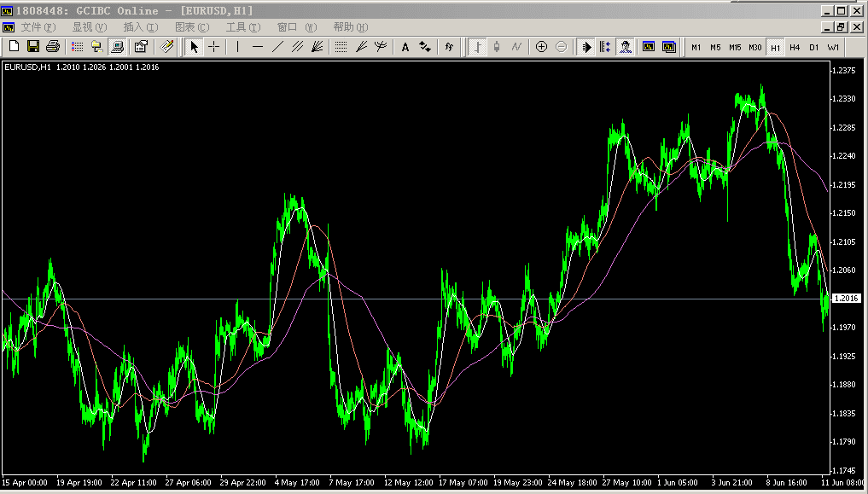868x494 pixels.
Task: Choose the Text label 'A' tool
Action: click(405, 47)
